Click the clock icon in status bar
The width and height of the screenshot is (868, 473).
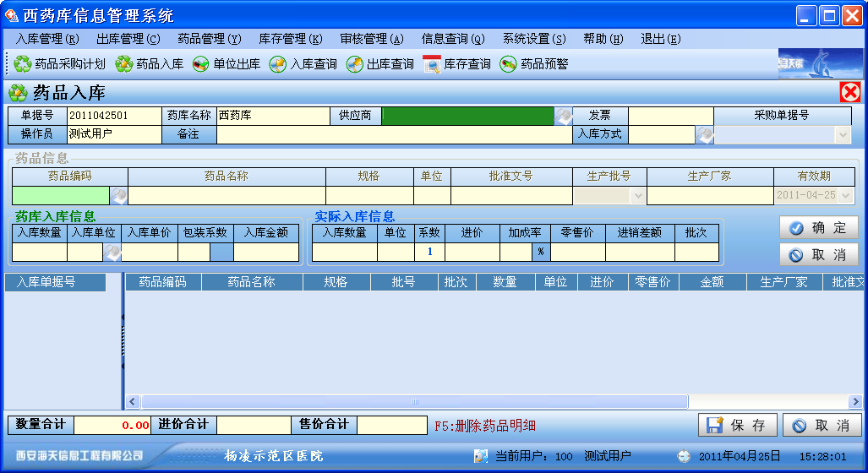685,456
